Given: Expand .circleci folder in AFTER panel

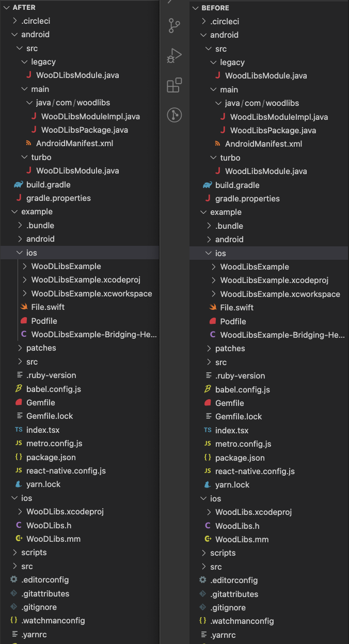Looking at the screenshot, I should click(15, 21).
